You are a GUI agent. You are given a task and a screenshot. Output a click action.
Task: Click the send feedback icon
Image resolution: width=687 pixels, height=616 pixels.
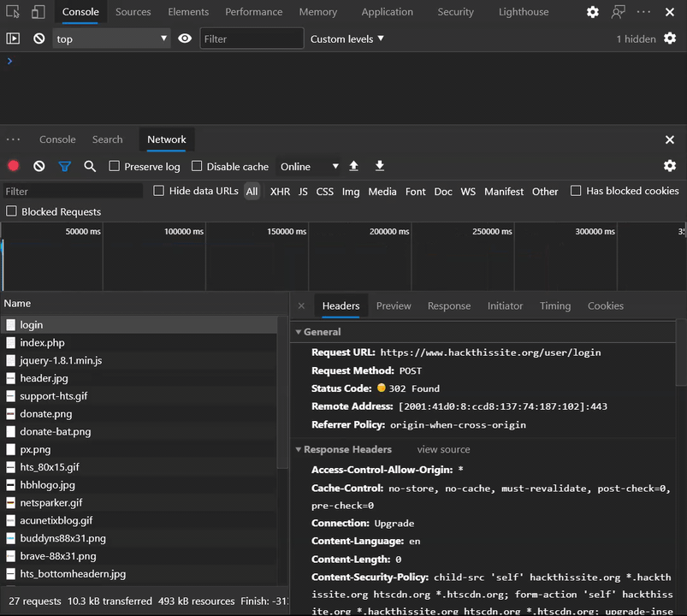pyautogui.click(x=618, y=12)
